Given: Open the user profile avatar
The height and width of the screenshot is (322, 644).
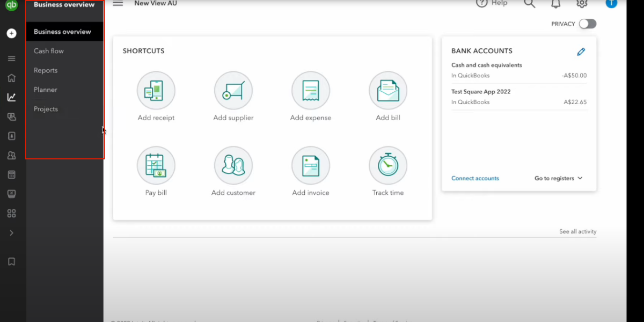Looking at the screenshot, I should pyautogui.click(x=611, y=3).
